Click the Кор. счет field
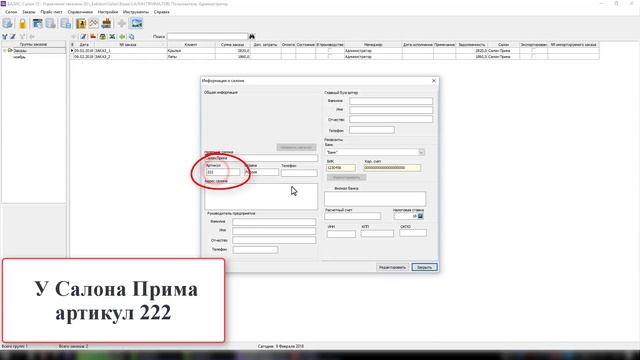The width and height of the screenshot is (640, 360). (x=392, y=168)
